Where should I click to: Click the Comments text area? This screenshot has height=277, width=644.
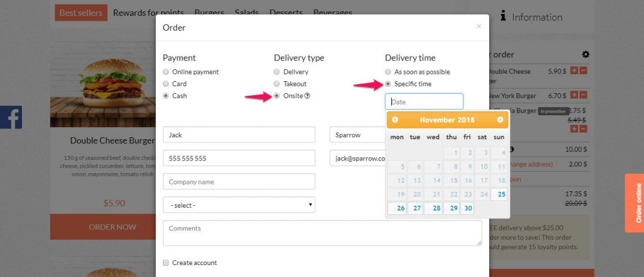pos(323,233)
